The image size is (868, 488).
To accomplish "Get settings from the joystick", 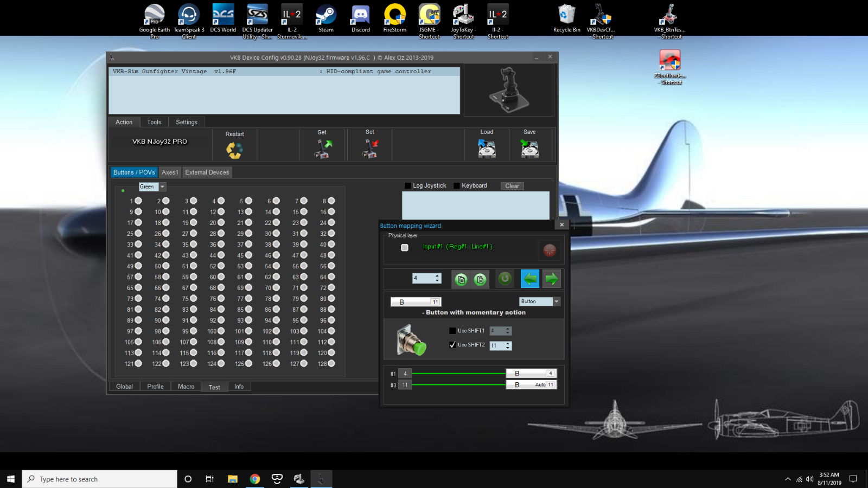I will (x=323, y=149).
